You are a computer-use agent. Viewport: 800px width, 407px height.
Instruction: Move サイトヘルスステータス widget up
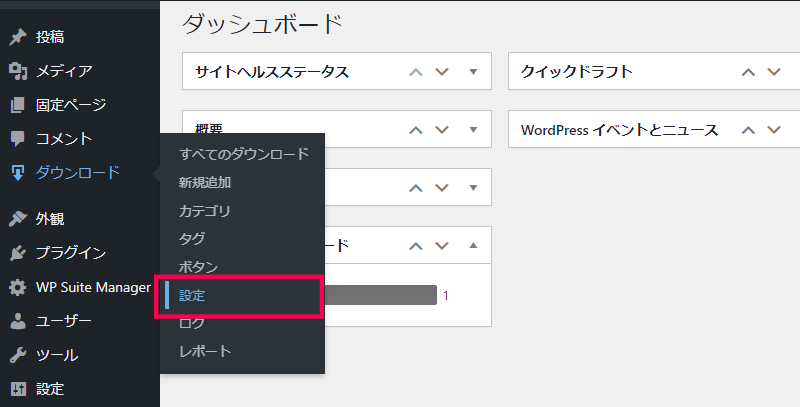[x=416, y=72]
